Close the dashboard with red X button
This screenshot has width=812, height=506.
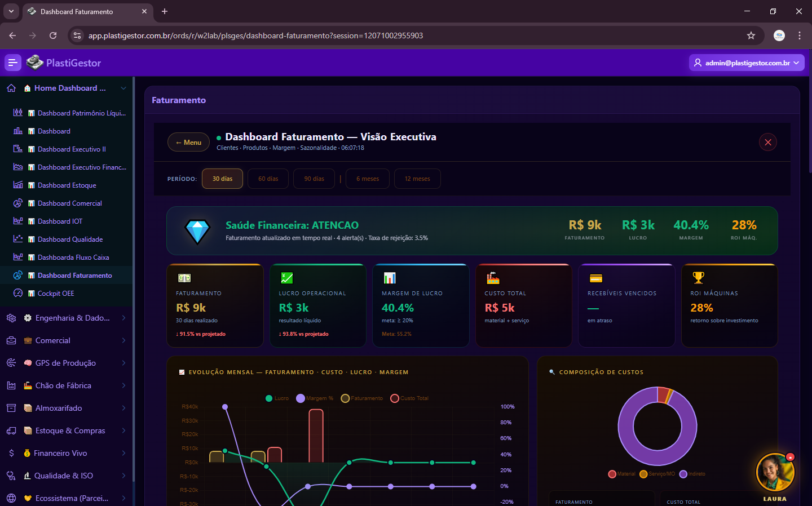(x=768, y=142)
